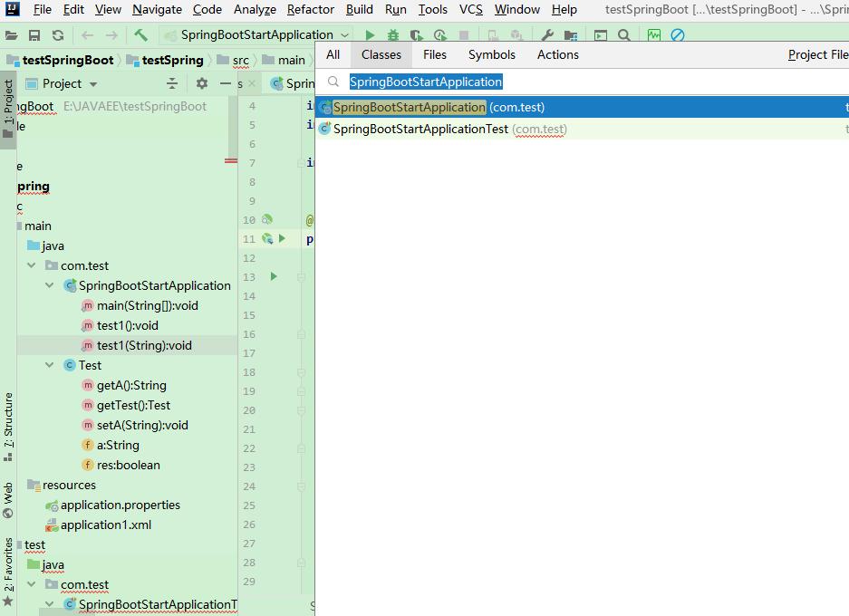
Task: Click the Spring bean gutter icon on line 10
Action: click(x=267, y=220)
